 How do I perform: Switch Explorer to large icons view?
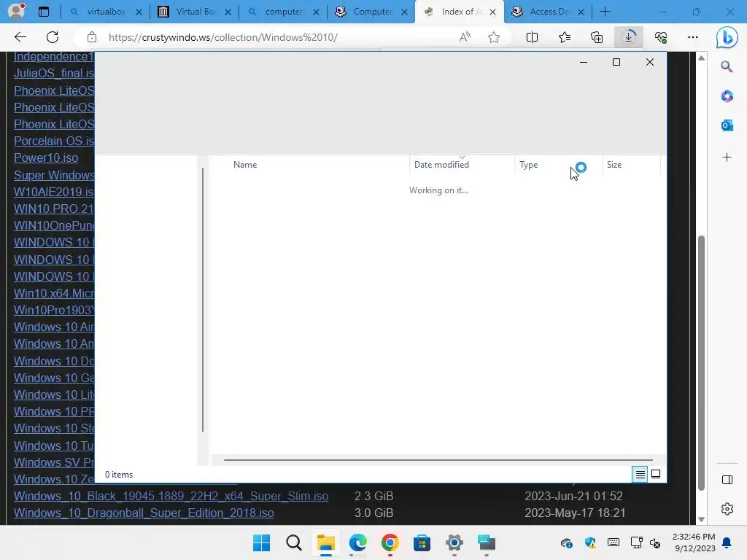pos(656,474)
